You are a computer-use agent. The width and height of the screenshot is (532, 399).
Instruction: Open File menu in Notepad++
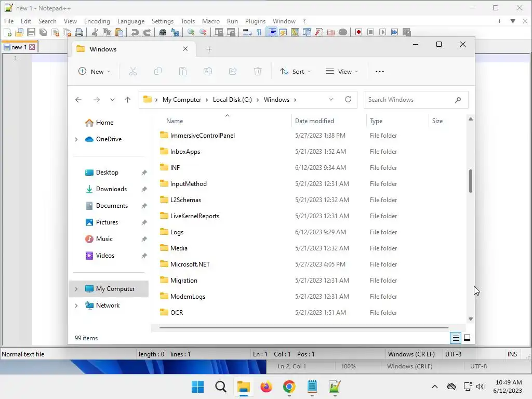9,21
